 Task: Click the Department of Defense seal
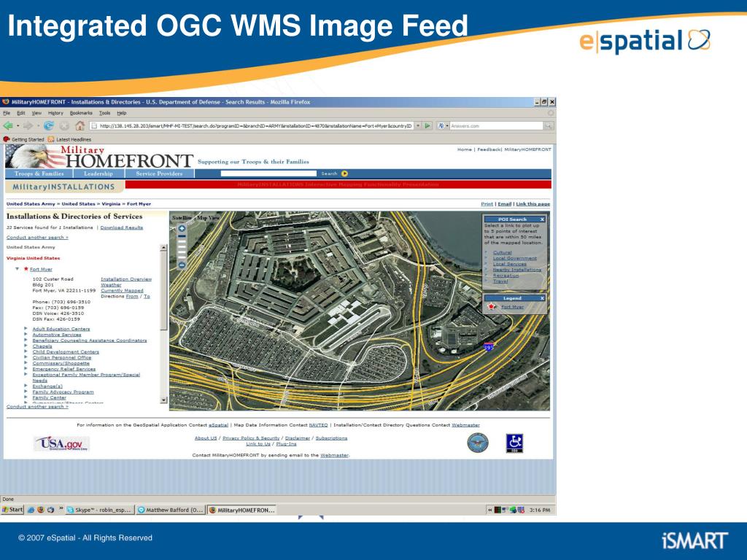(478, 443)
